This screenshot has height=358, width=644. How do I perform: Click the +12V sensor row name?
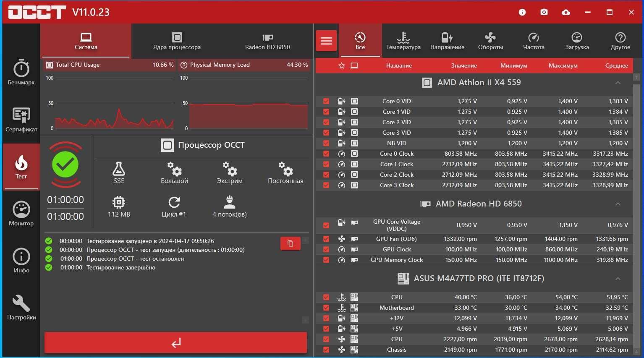397,318
